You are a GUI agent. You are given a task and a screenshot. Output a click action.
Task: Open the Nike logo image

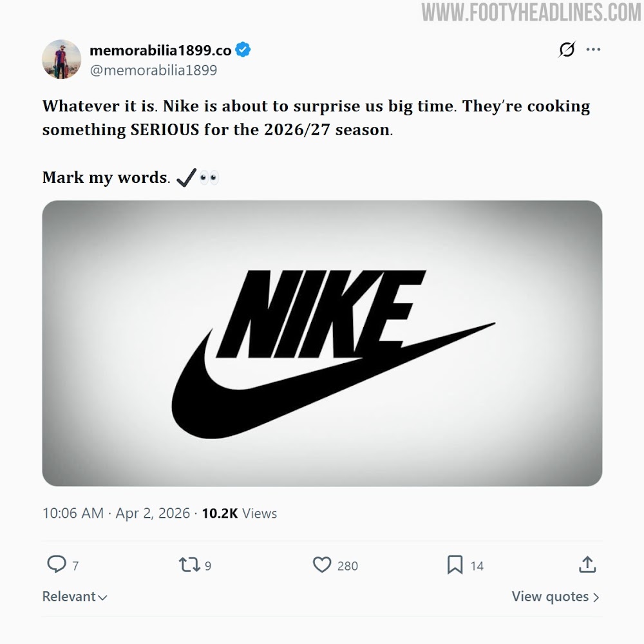322,343
